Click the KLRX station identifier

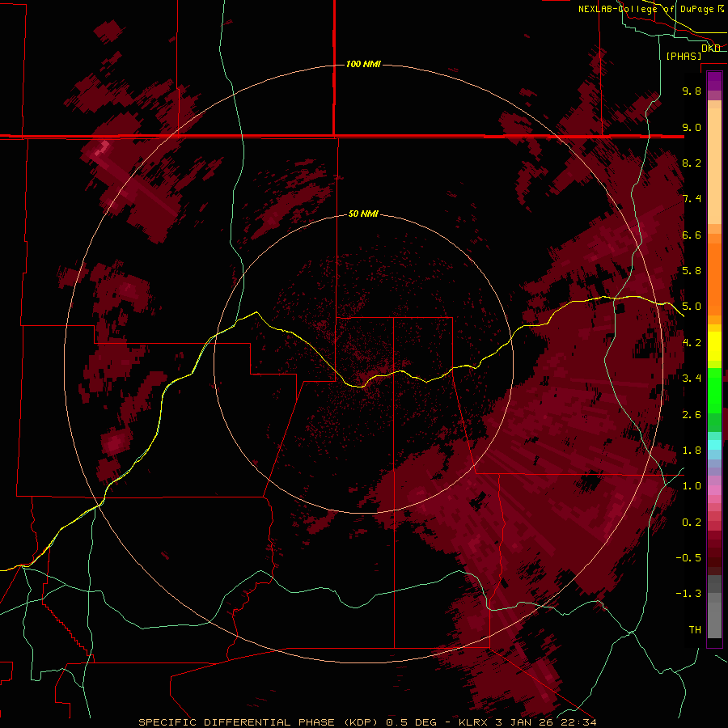473,722
